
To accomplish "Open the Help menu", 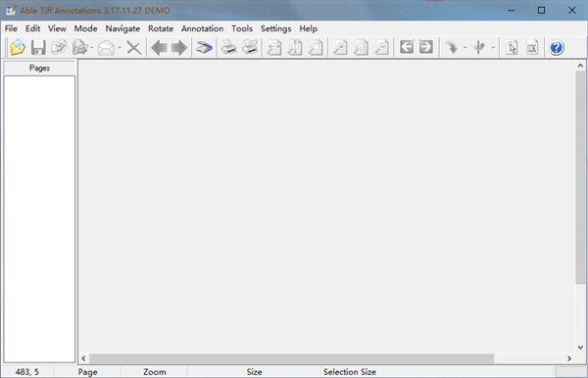I will [x=309, y=28].
